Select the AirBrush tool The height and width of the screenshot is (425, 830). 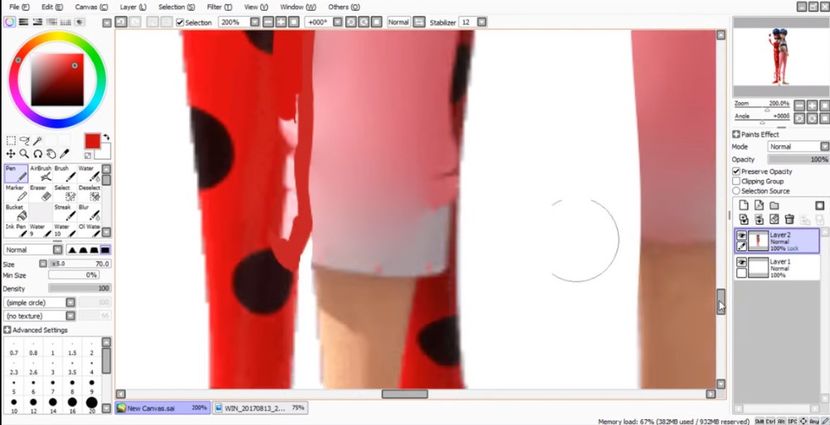(41, 174)
